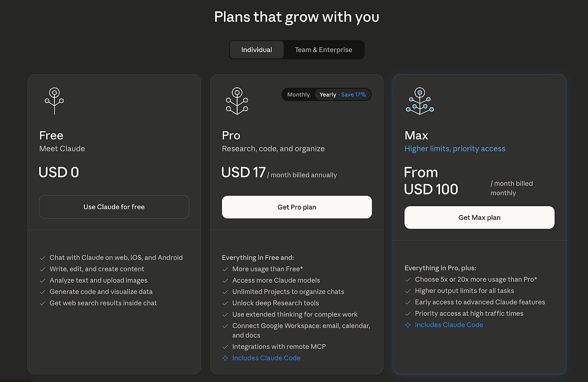
Task: Click checkmark next to 'Unlock deep Research tools'
Action: 225,303
